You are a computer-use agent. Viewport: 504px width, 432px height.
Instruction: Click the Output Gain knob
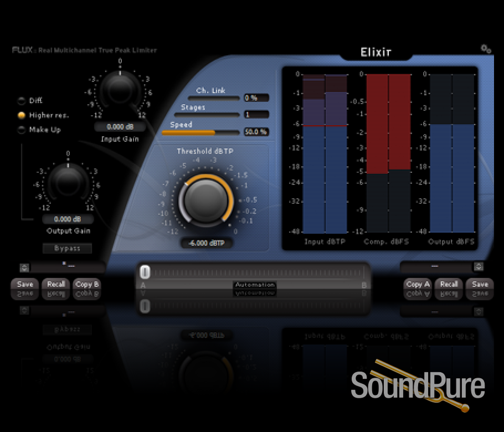[x=68, y=183]
